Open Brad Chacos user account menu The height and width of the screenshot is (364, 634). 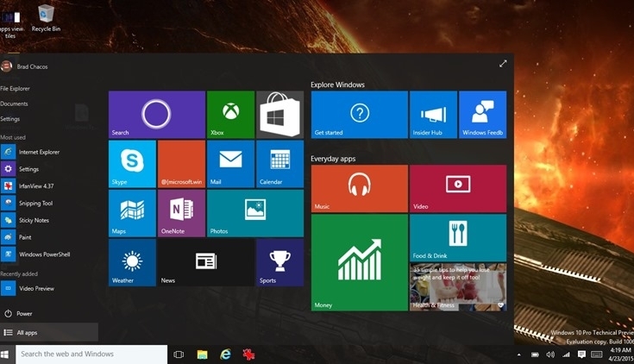coord(24,66)
